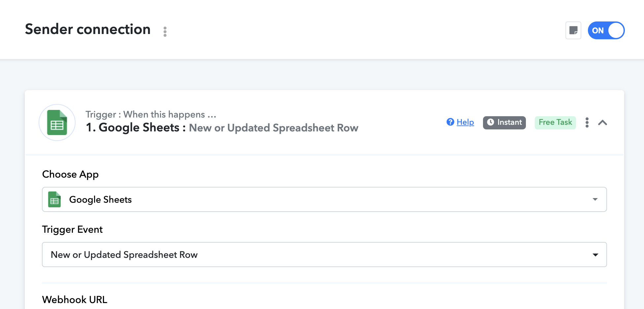
Task: Click the clock icon in Instant badge
Action: [x=491, y=122]
